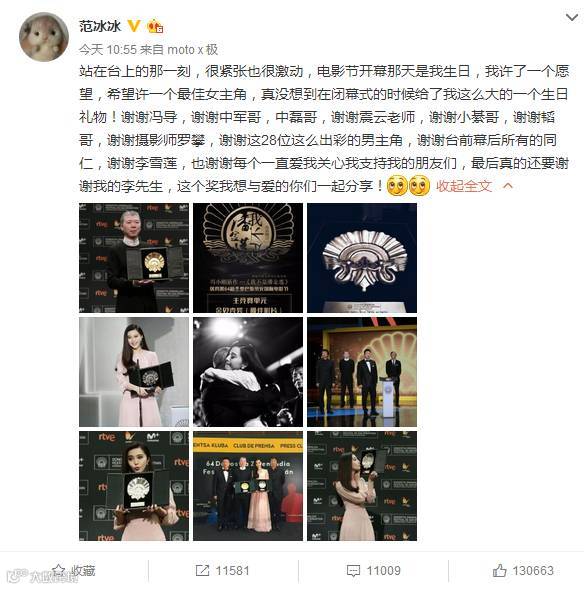Click the repost icon showing 11581

202,571
